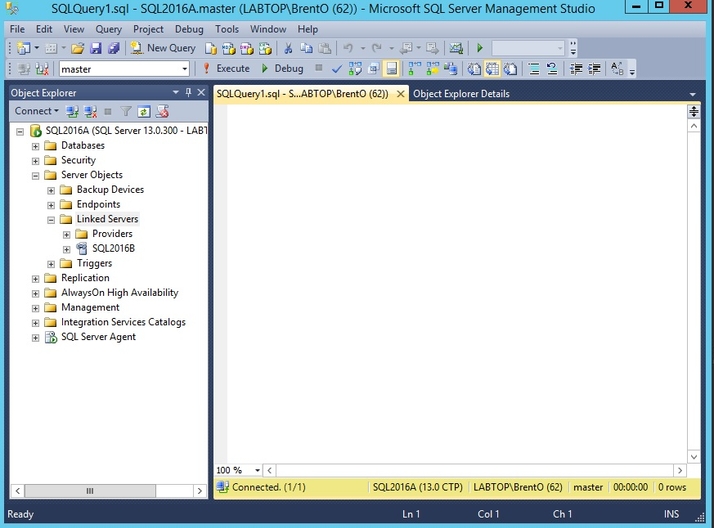Open the Query menu

[108, 29]
